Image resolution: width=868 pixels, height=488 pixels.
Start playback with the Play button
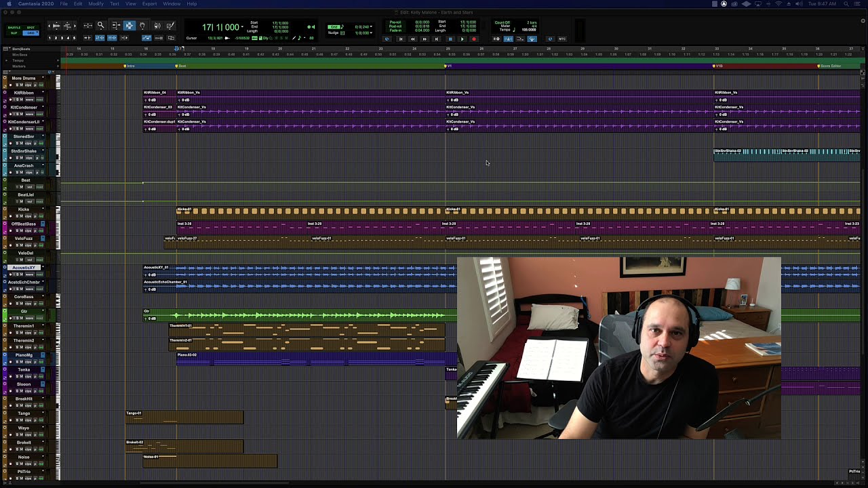point(462,39)
